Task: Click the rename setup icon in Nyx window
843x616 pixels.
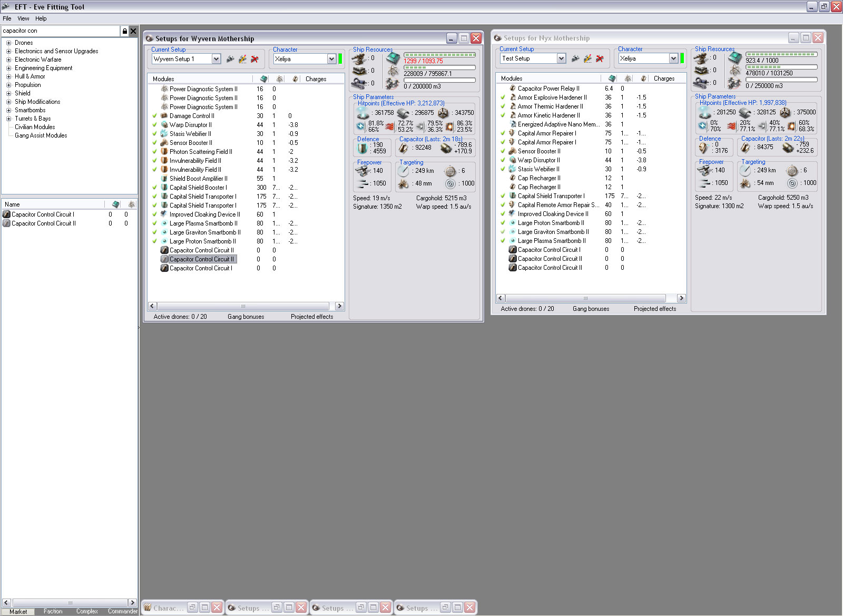Action: 587,58
